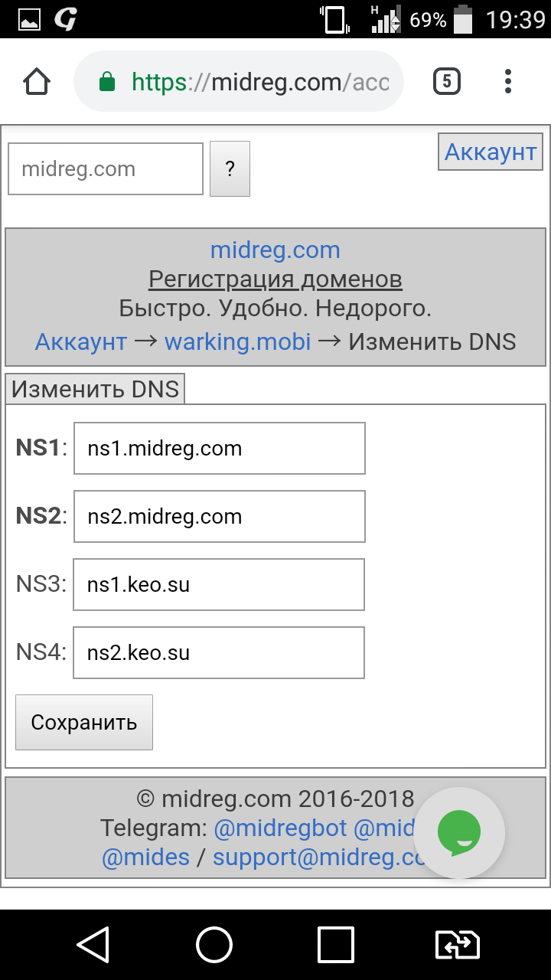Tap the browser home icon
The image size is (551, 980).
tap(37, 82)
